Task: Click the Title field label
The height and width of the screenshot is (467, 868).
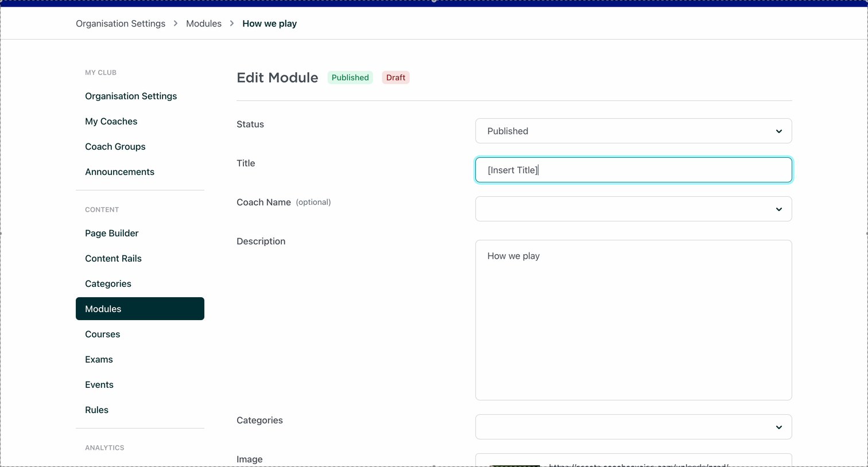Action: [246, 164]
